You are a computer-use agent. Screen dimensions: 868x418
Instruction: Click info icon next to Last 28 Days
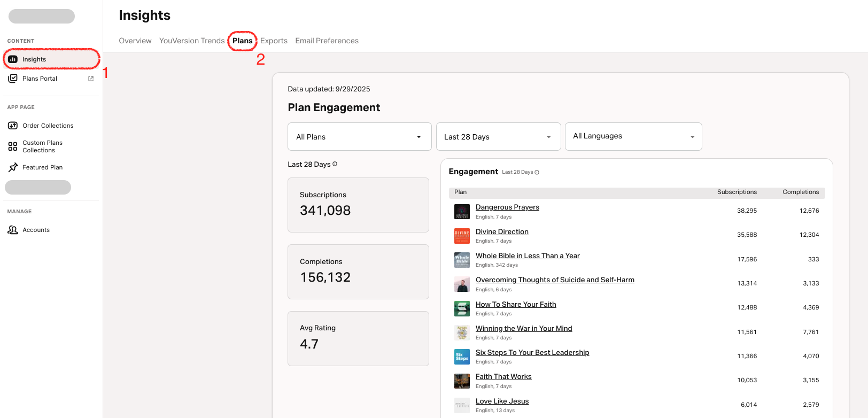tap(335, 164)
